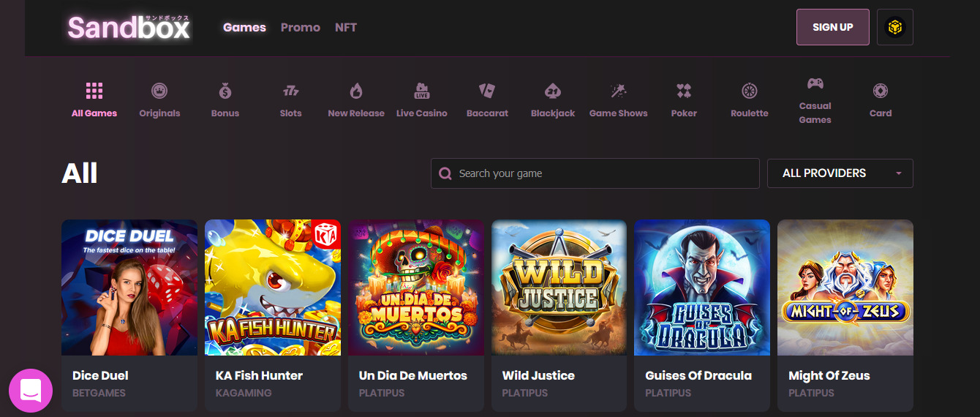Select the Blackjack spade icon

(x=553, y=91)
